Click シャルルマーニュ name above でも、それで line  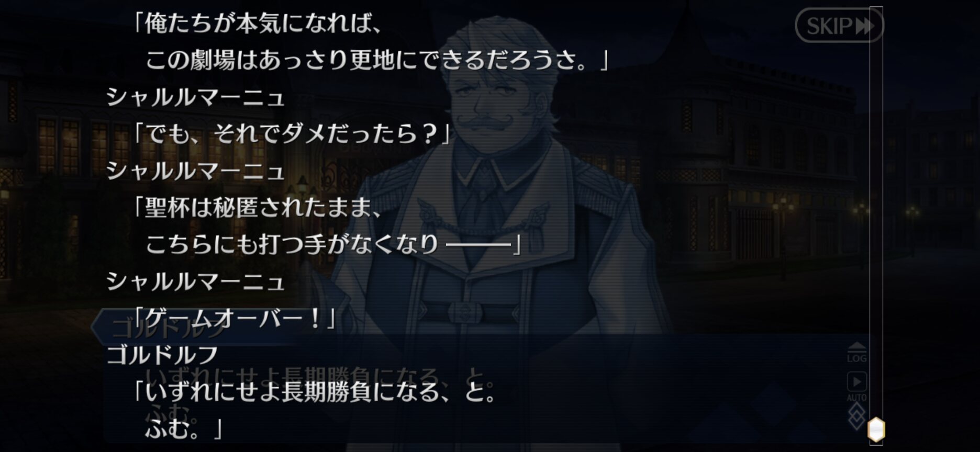point(195,98)
